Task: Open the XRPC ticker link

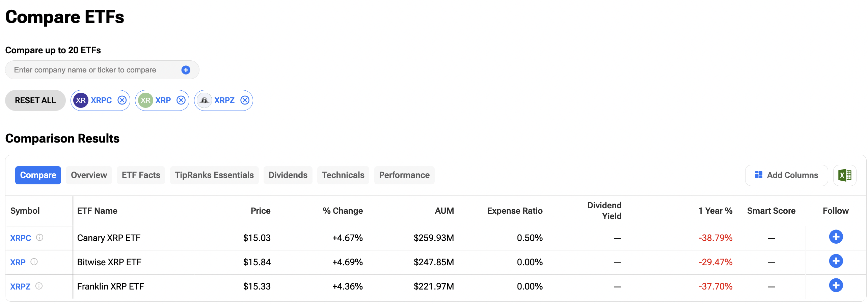Action: coord(20,238)
